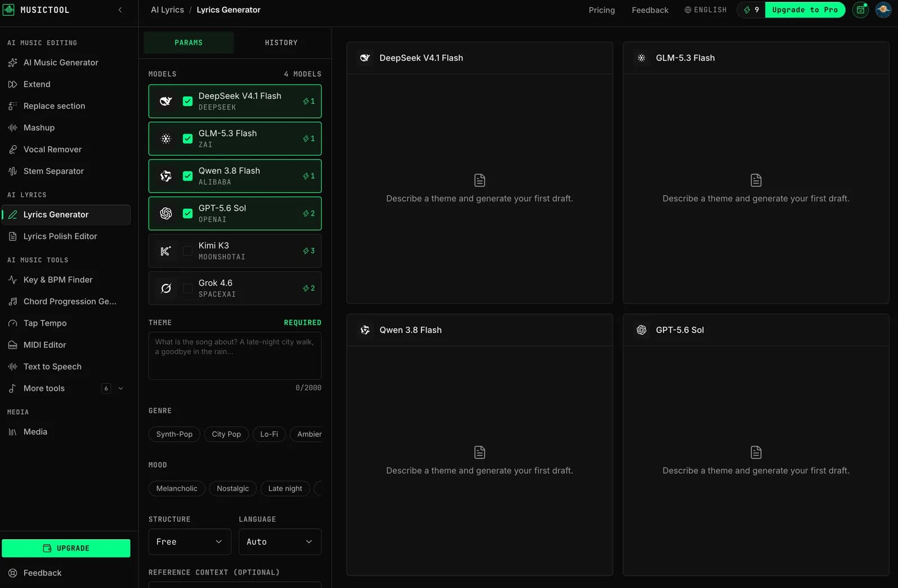Screen dimensions: 898x588
Task: Click Upgrade to Pro button
Action: point(805,10)
